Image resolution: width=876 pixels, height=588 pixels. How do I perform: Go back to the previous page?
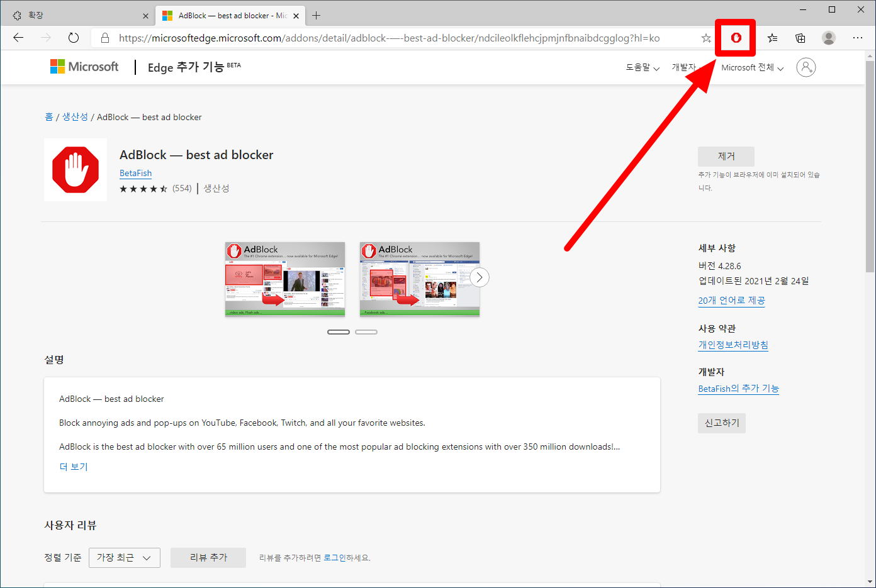coord(18,38)
